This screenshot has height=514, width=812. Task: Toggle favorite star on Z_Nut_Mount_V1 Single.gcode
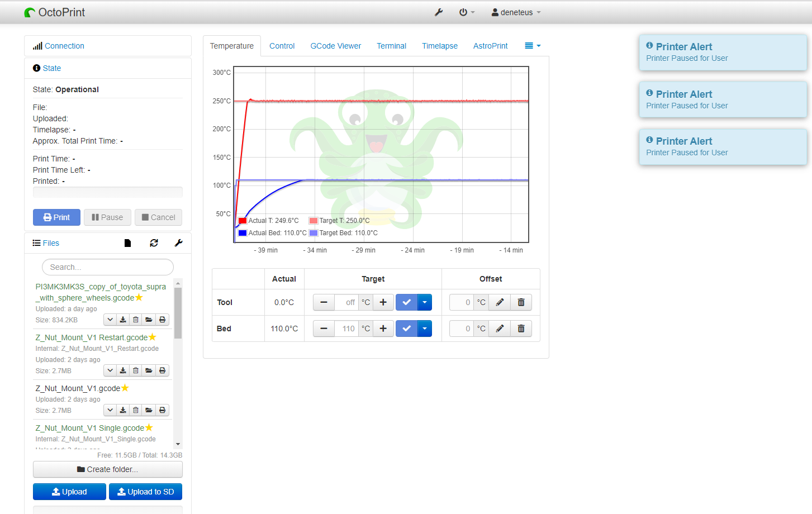point(149,427)
